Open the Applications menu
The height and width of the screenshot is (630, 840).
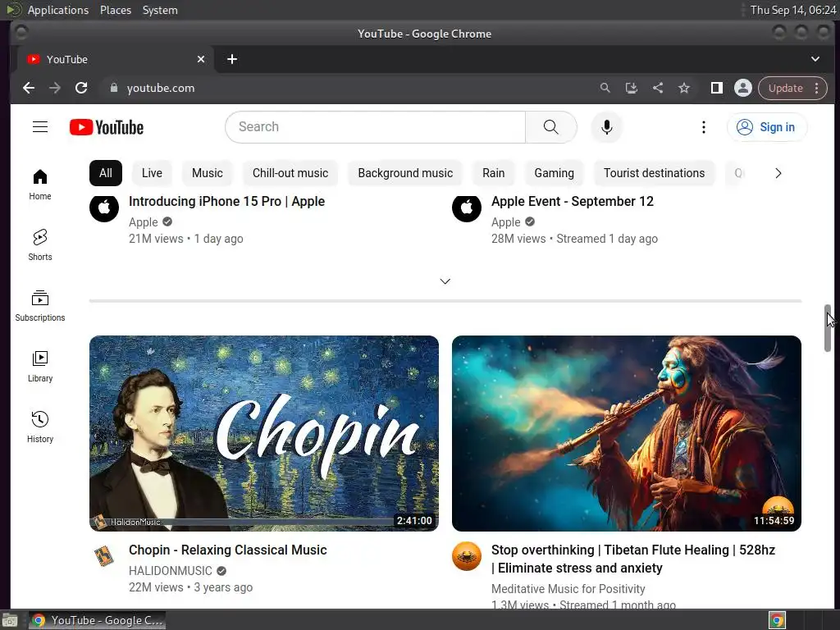click(58, 10)
